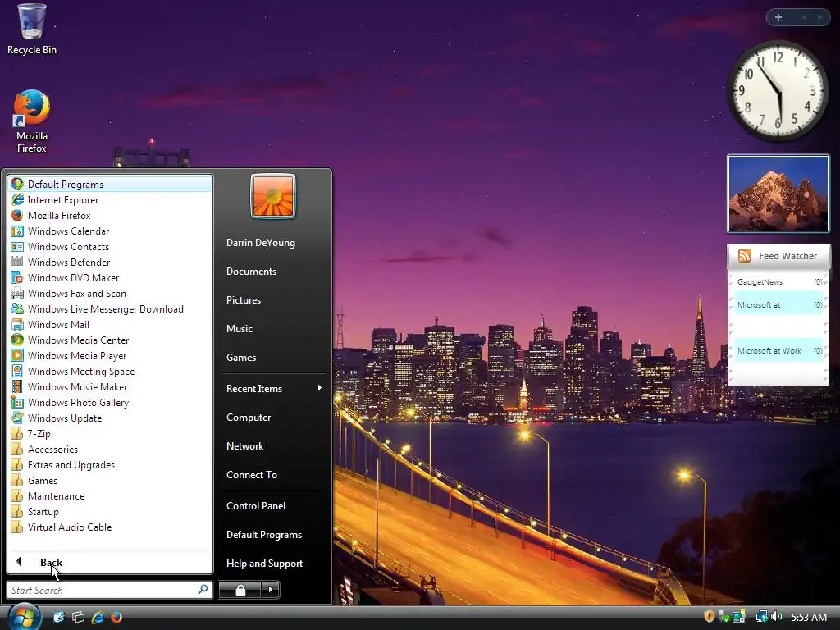Launch Internet Explorer from the programs list
This screenshot has height=630, width=840.
pyautogui.click(x=110, y=200)
